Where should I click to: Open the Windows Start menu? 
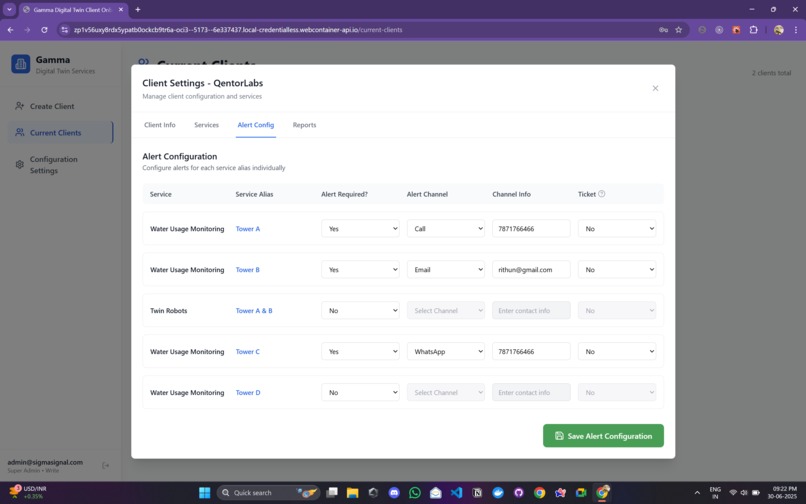click(205, 493)
